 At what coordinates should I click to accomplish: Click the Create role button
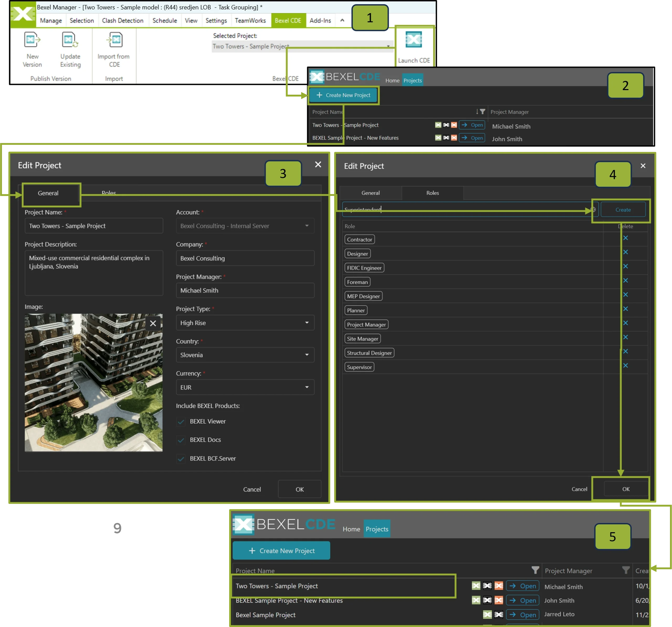pos(623,210)
